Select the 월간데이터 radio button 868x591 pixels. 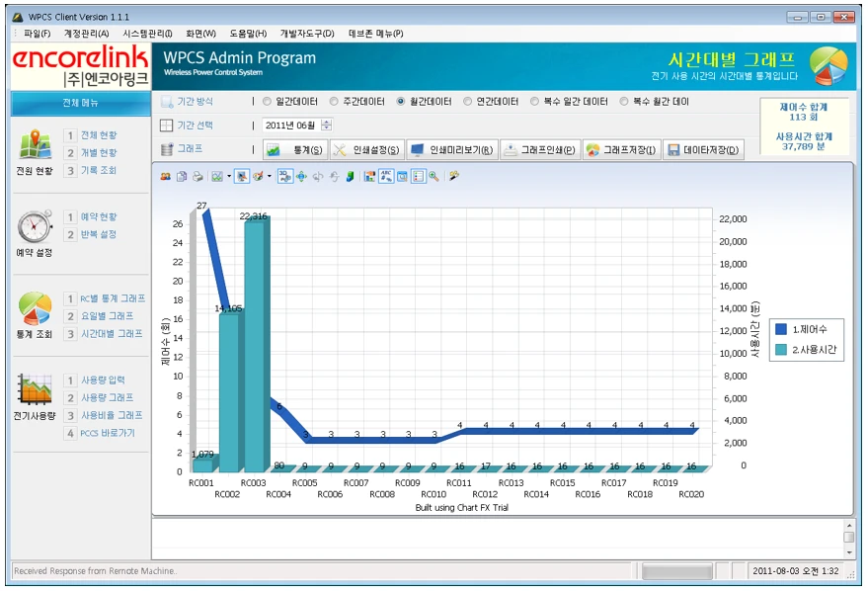tap(401, 102)
